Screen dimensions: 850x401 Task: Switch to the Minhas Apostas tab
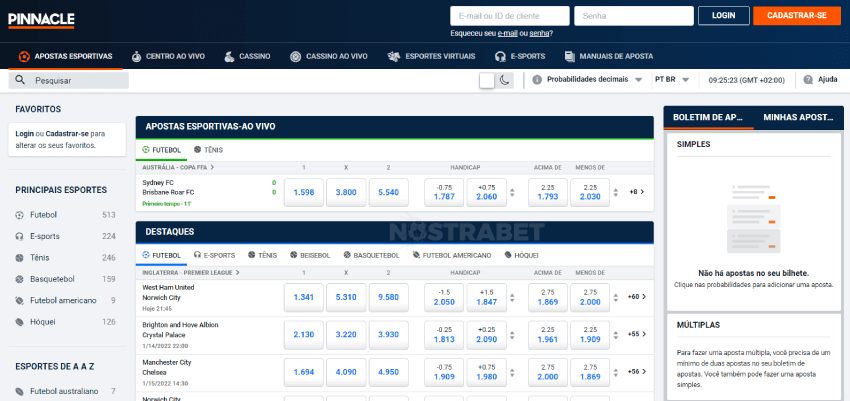797,117
